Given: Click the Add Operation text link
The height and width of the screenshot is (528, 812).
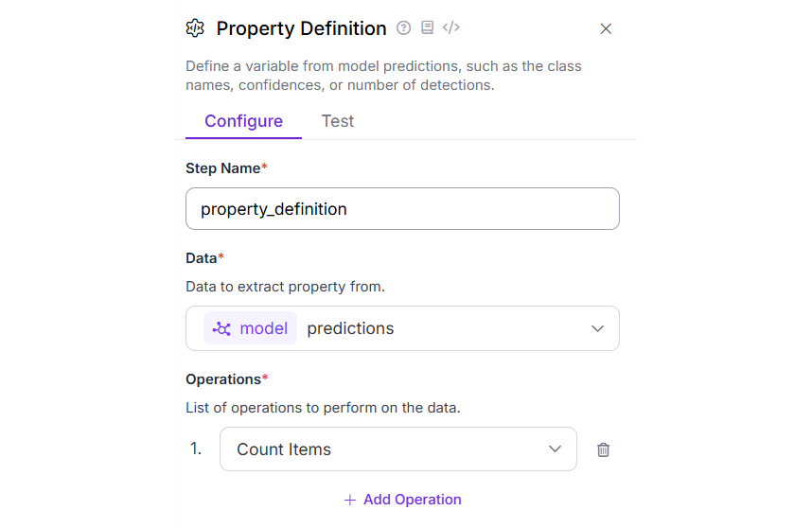Looking at the screenshot, I should [412, 500].
